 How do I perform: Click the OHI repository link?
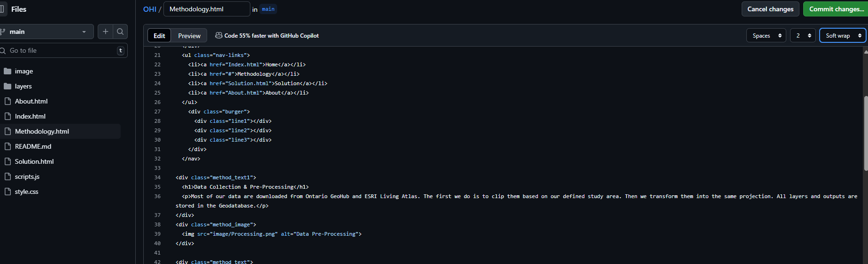150,9
